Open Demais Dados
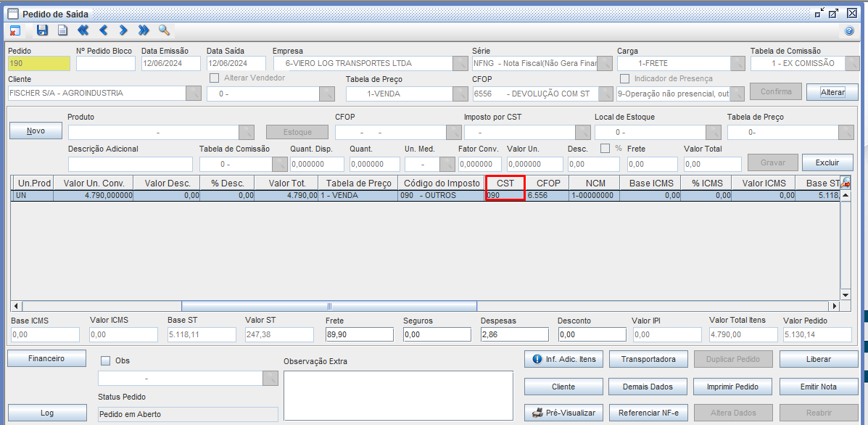 click(x=648, y=387)
